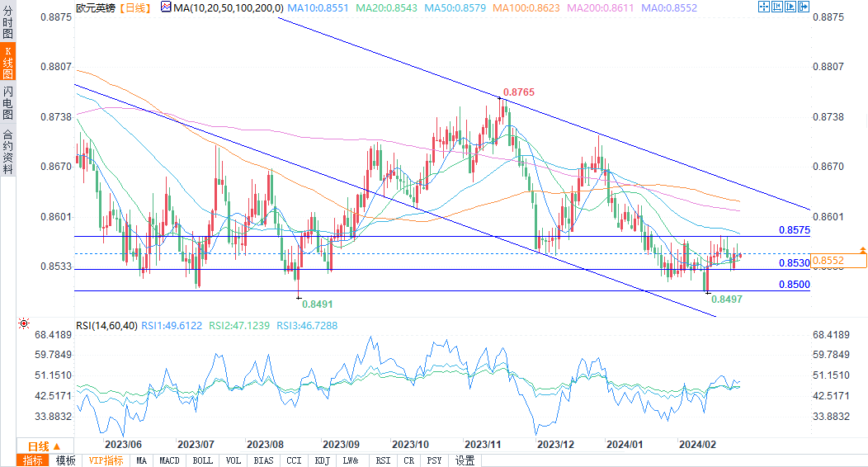
Task: Click the MA50:0.8579 legend value
Action: point(455,7)
